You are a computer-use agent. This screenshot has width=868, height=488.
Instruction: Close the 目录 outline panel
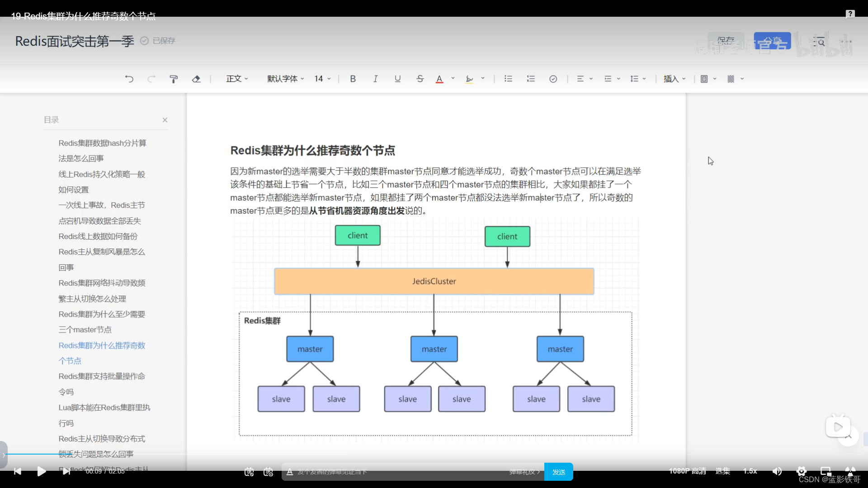point(165,120)
